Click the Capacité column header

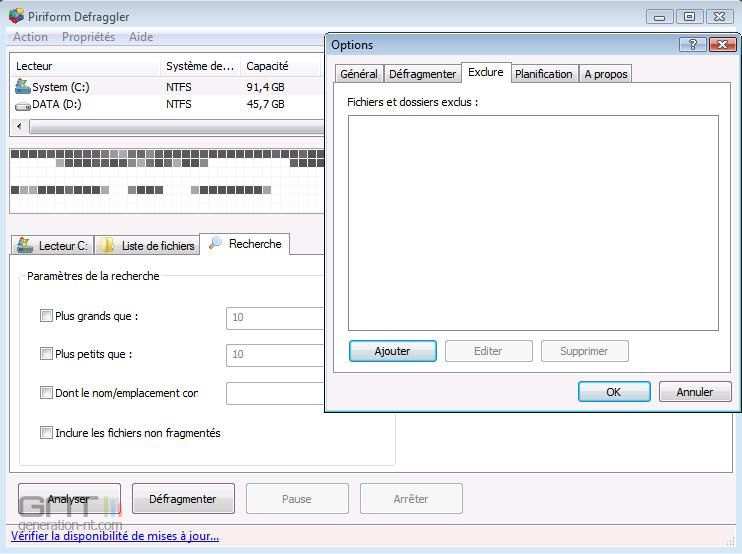click(x=282, y=66)
